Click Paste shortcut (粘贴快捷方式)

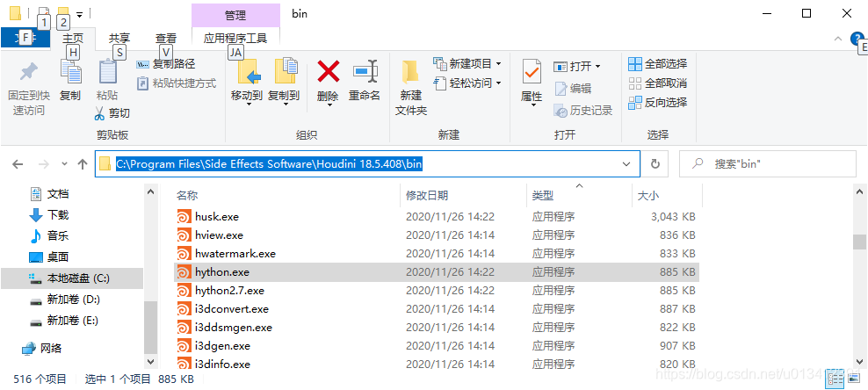(x=176, y=83)
